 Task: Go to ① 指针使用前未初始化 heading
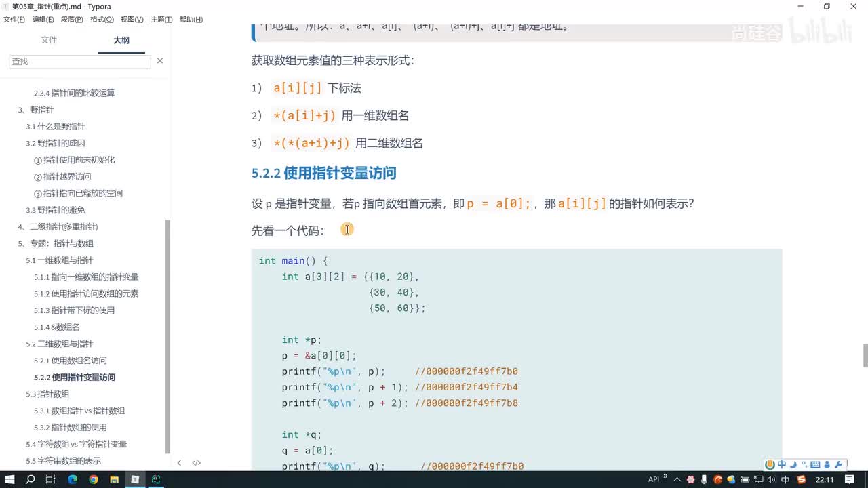[75, 160]
